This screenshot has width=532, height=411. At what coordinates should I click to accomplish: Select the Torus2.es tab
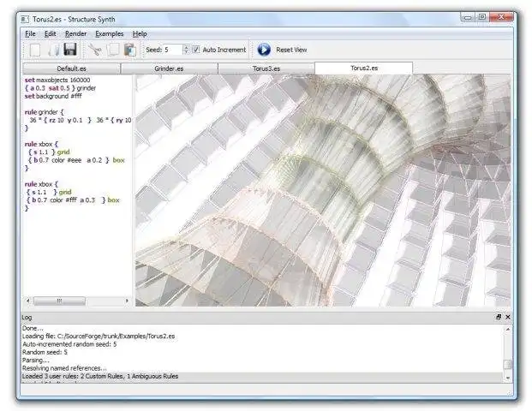click(364, 68)
